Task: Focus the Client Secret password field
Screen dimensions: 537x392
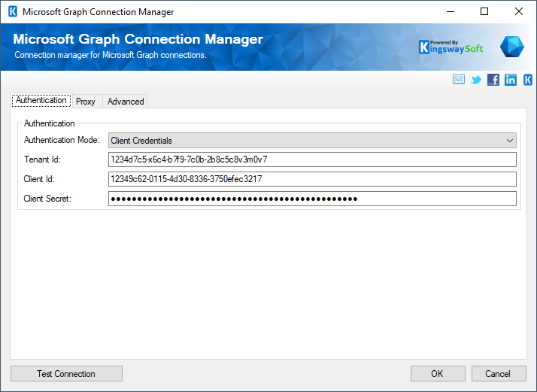Action: click(x=312, y=199)
